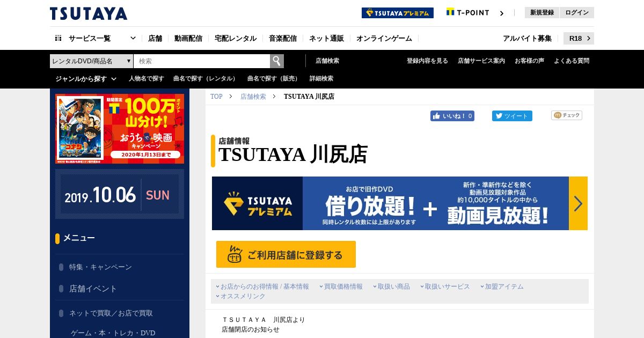Viewport: 644px width, 338px height.
Task: Click the ログイン button
Action: point(577,12)
